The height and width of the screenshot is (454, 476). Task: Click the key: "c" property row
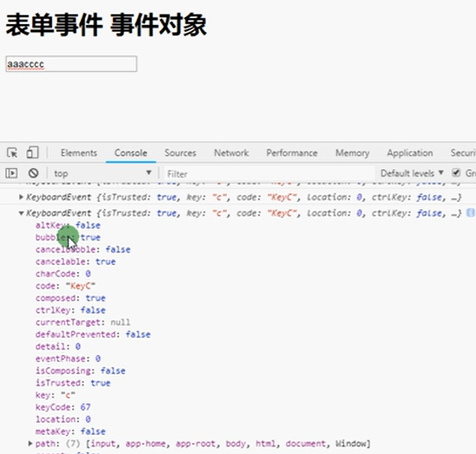(55, 395)
